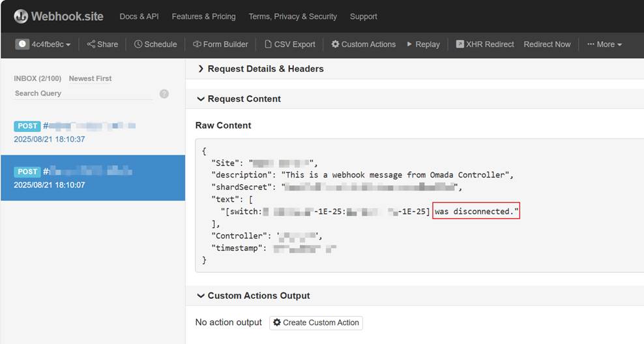Click the No action output text
The width and height of the screenshot is (644, 344).
point(228,322)
